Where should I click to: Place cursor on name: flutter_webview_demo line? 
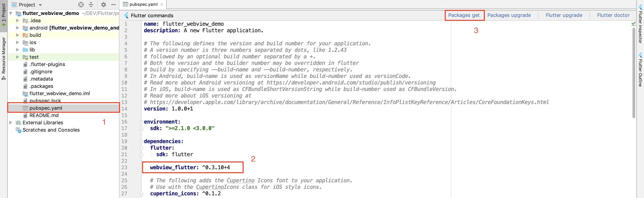(184, 24)
